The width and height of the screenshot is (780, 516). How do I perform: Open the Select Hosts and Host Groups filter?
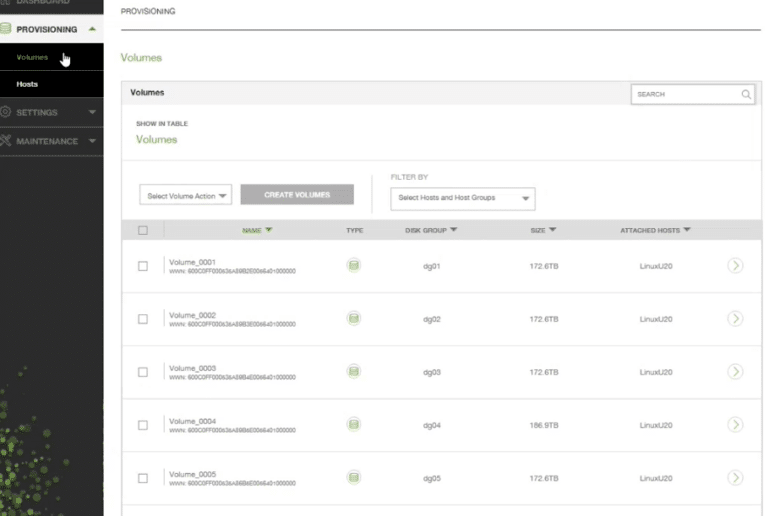point(463,198)
